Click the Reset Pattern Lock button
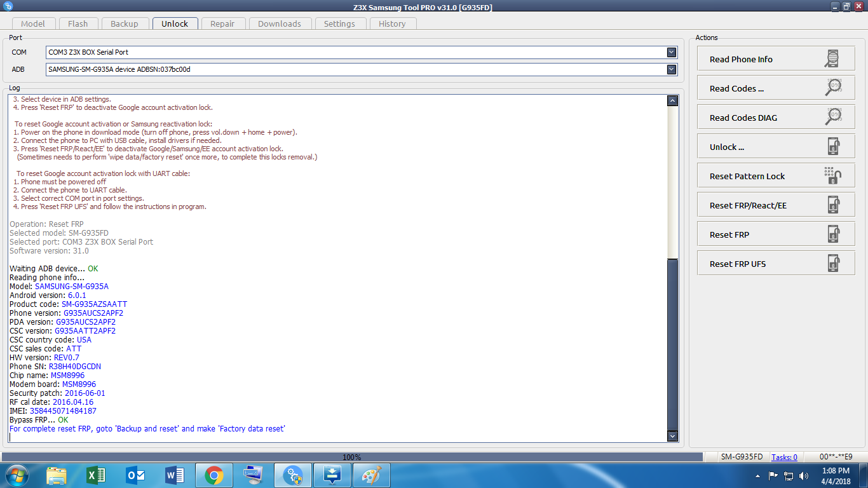 click(x=776, y=176)
